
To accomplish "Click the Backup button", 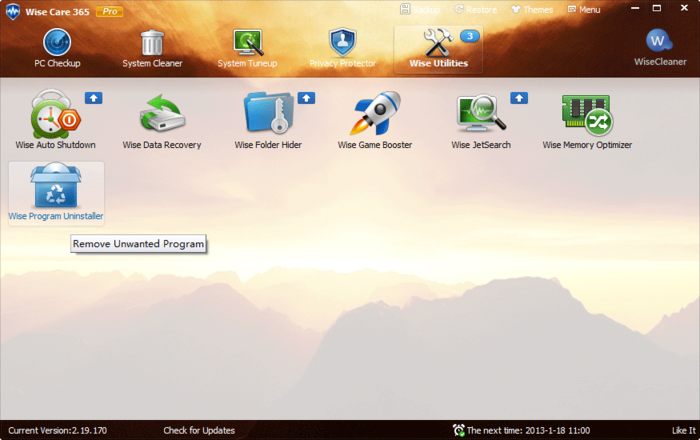I will [x=420, y=9].
